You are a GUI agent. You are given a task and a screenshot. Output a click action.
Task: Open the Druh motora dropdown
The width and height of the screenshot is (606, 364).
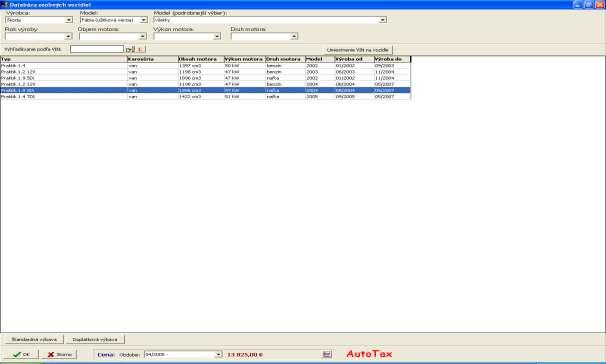(294, 36)
